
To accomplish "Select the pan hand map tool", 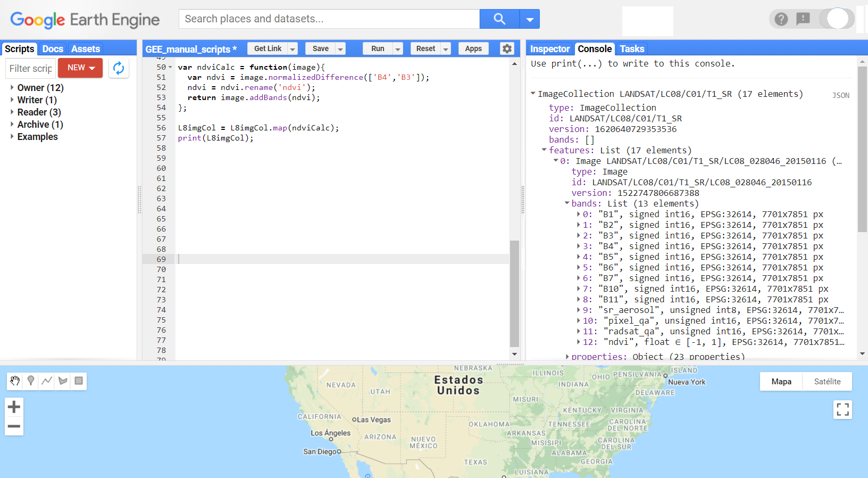I will coord(15,381).
